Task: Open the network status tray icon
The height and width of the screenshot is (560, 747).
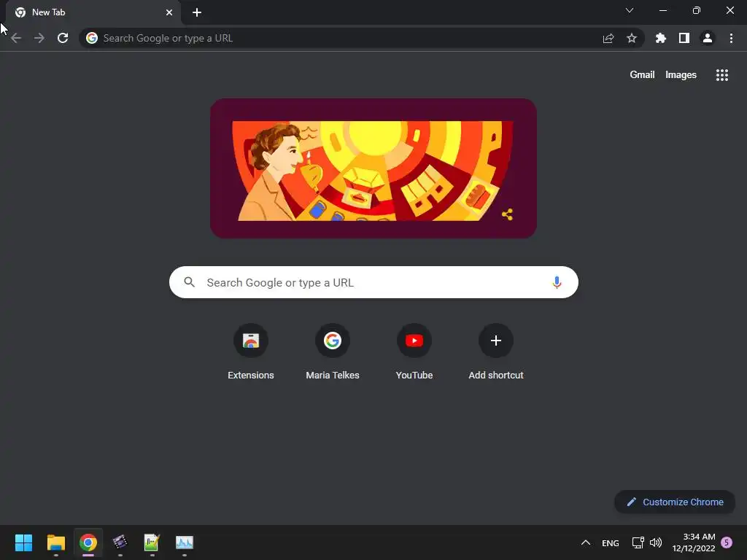Action: (638, 542)
